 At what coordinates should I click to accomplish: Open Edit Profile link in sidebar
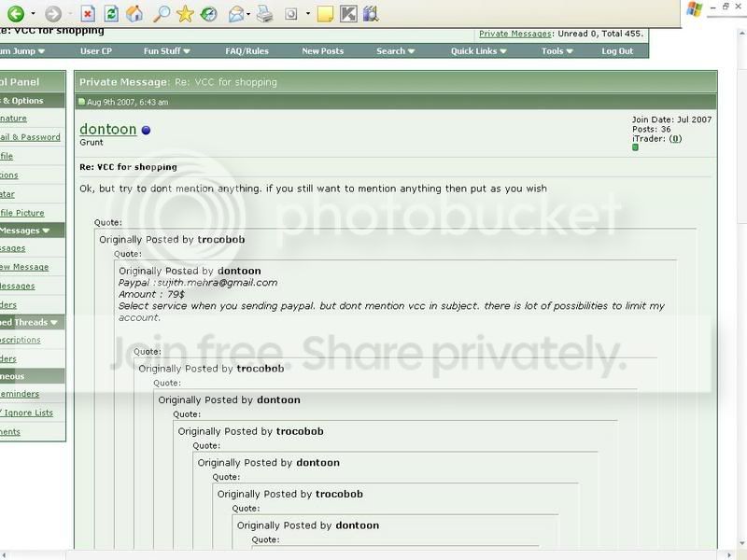coord(7,156)
